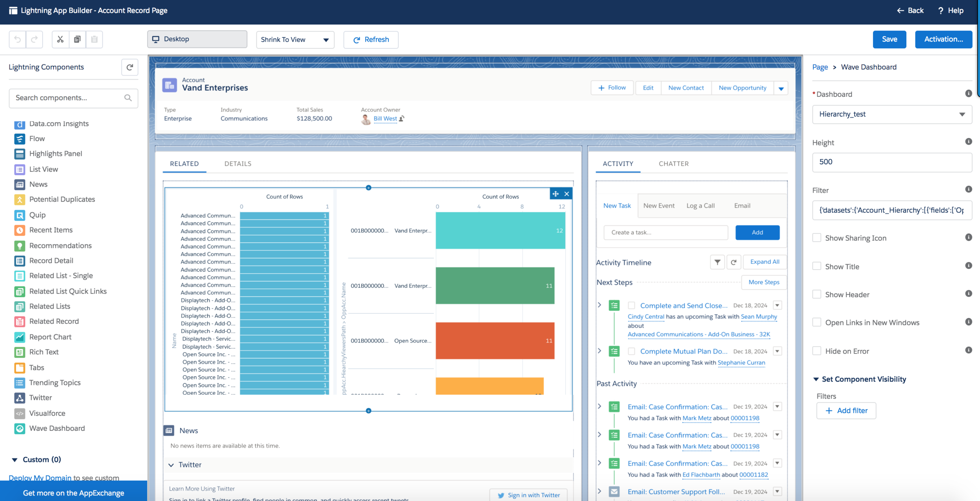
Task: Enable Show Sharing Icon checkbox
Action: click(x=817, y=238)
